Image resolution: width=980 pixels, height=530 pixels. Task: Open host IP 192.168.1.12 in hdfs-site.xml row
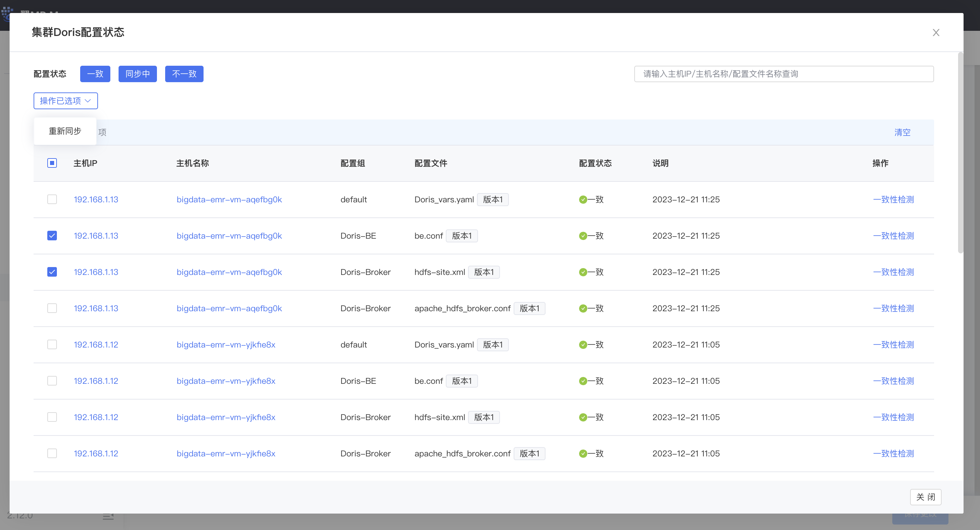click(96, 417)
